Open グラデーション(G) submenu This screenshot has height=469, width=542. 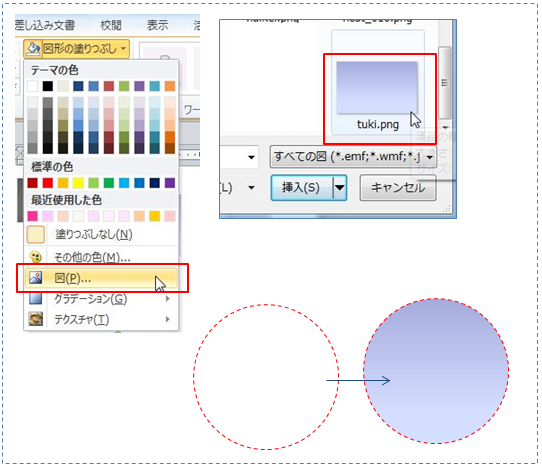101,299
